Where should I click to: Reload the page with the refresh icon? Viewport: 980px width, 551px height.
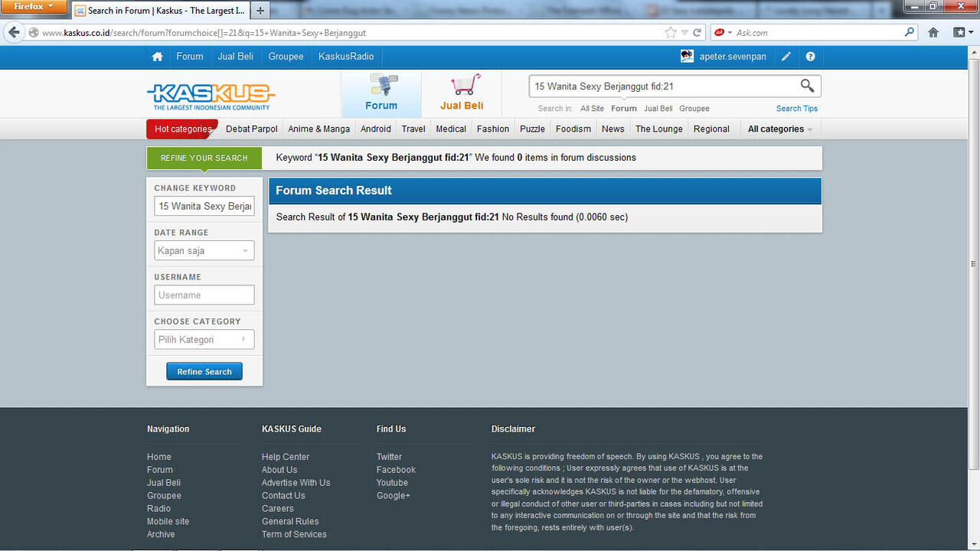click(697, 32)
